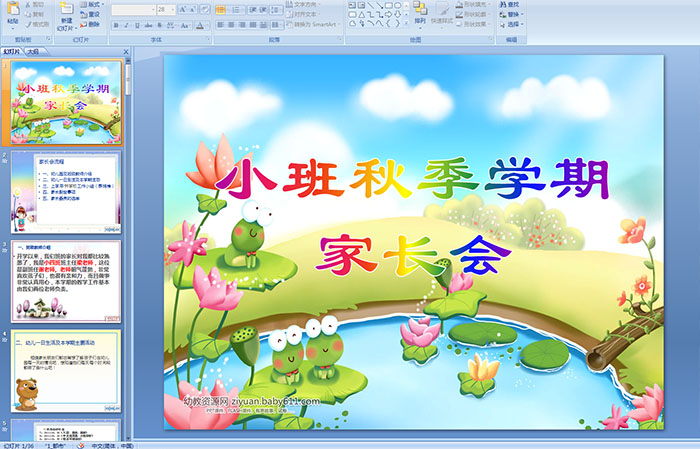Select slide 2 thumbnail 家长会流程
This screenshot has width=700, height=449.
pyautogui.click(x=66, y=192)
